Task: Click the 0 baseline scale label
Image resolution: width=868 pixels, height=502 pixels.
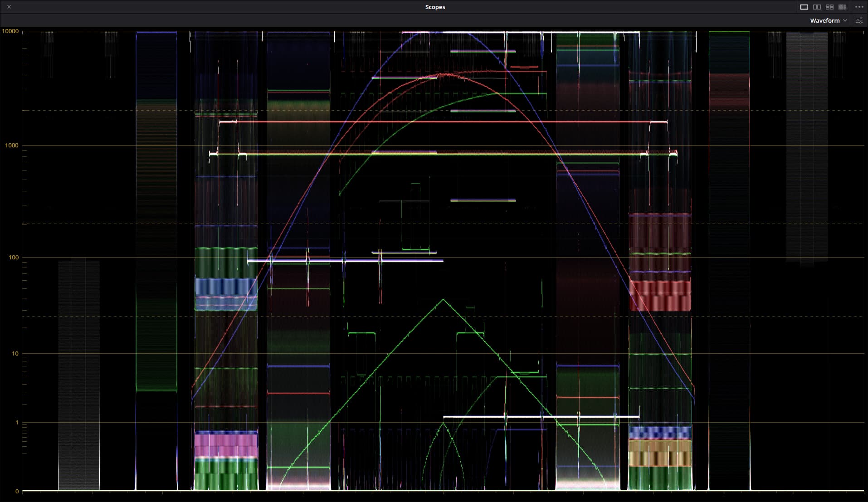Action: tap(17, 491)
